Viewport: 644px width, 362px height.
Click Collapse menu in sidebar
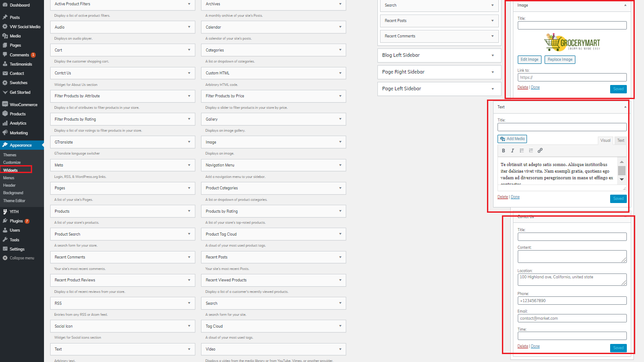coord(22,258)
